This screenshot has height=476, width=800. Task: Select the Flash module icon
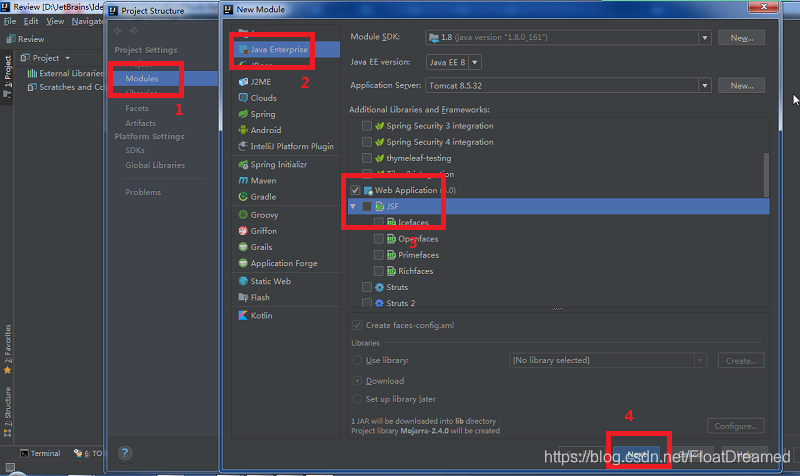pyautogui.click(x=243, y=297)
